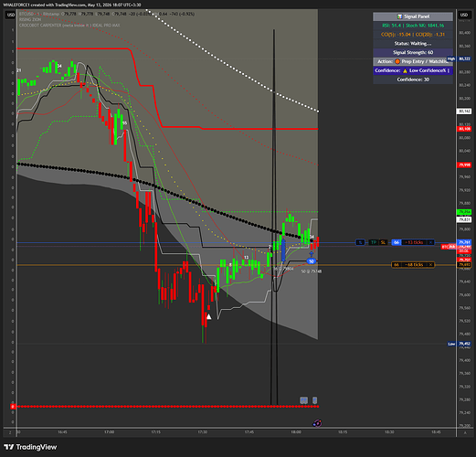Viewport: 476px width, 457px height.
Task: Click the Signal Panel header
Action: coord(413,16)
